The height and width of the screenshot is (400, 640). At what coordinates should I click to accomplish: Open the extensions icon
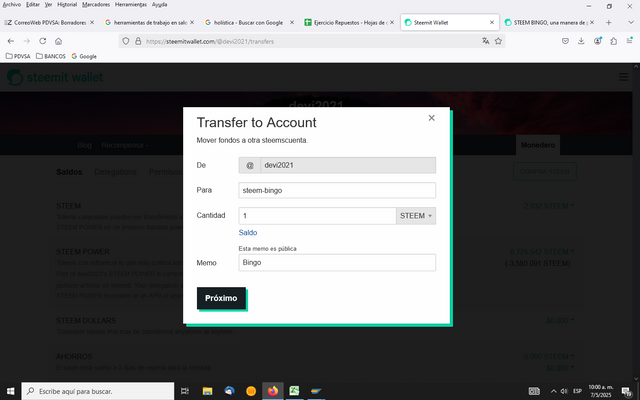pyautogui.click(x=613, y=41)
